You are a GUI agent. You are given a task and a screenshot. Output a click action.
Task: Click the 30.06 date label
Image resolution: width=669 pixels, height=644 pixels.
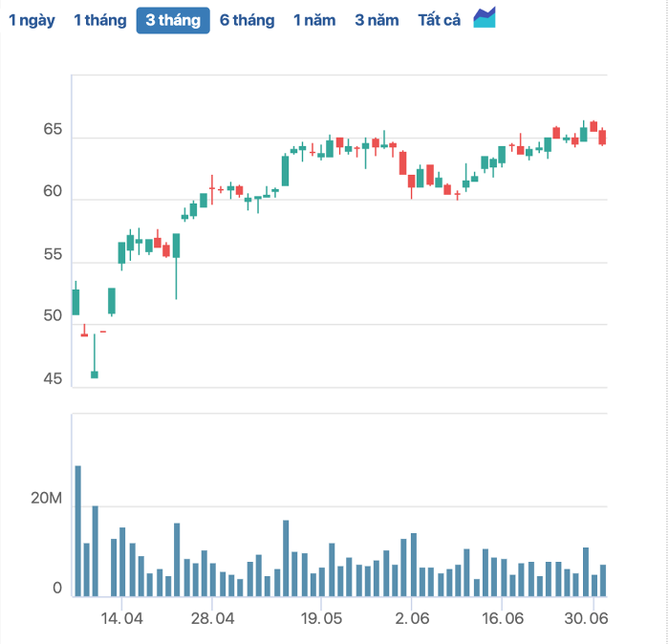(x=586, y=618)
